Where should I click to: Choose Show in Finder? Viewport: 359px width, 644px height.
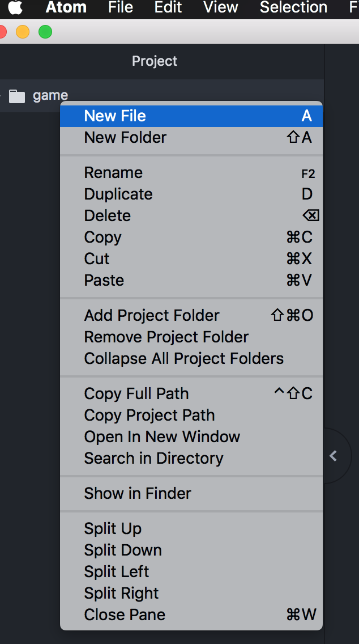click(x=138, y=493)
